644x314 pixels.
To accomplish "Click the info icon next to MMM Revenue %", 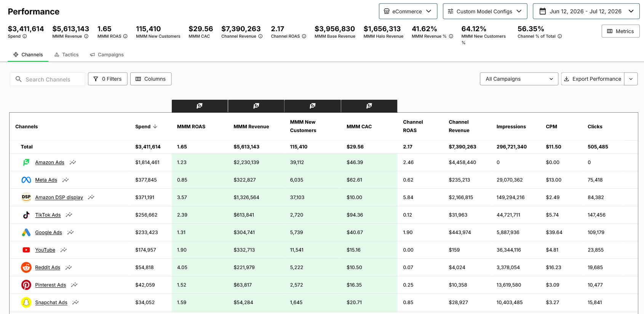I will (x=451, y=37).
